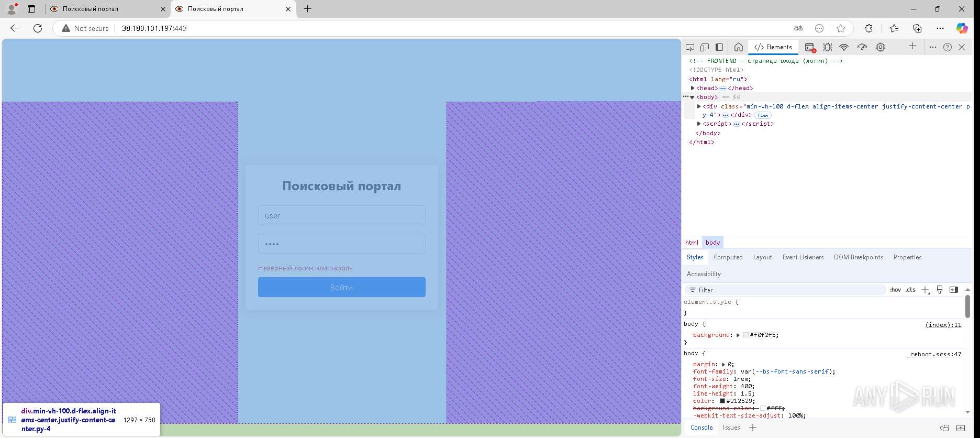The height and width of the screenshot is (438, 980).
Task: Open the Properties tab
Action: coord(907,257)
